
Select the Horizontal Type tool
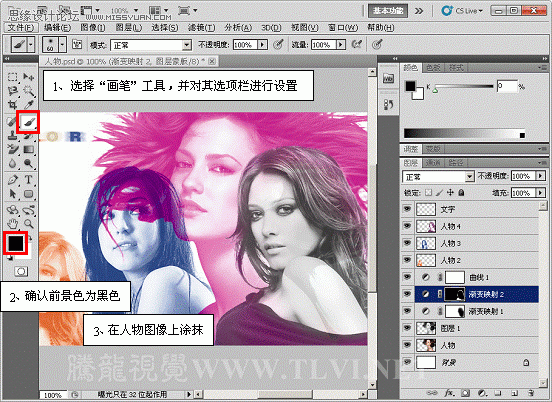pos(29,180)
